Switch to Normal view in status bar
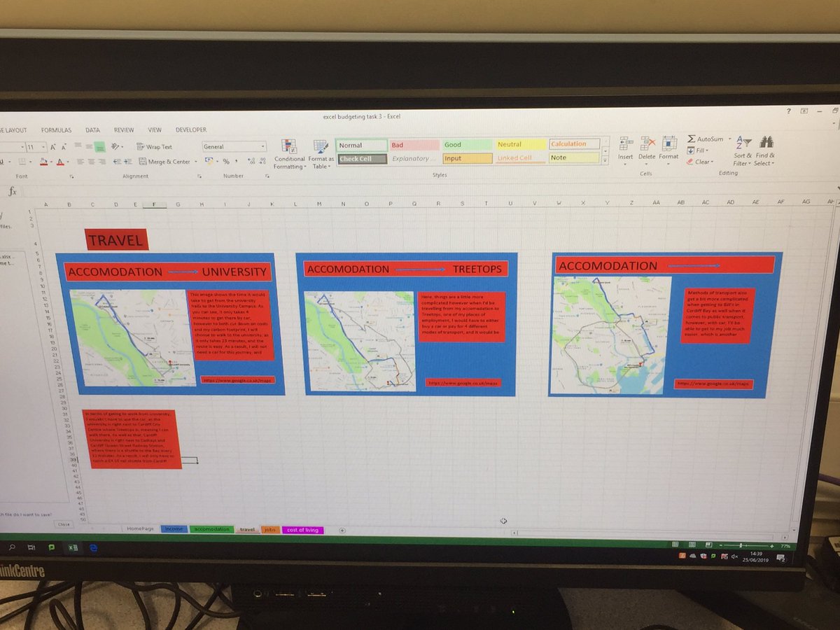840x630 pixels. [675, 545]
